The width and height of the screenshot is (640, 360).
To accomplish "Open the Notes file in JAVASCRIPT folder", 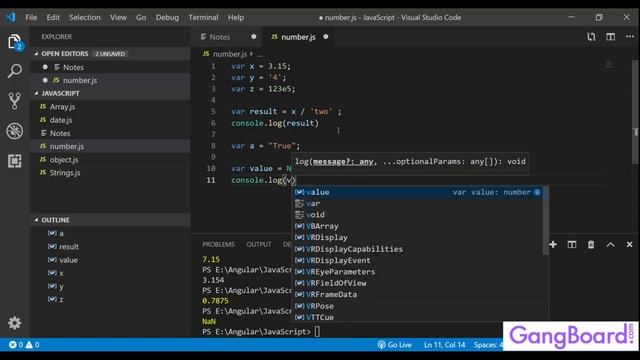I will tap(110, 133).
